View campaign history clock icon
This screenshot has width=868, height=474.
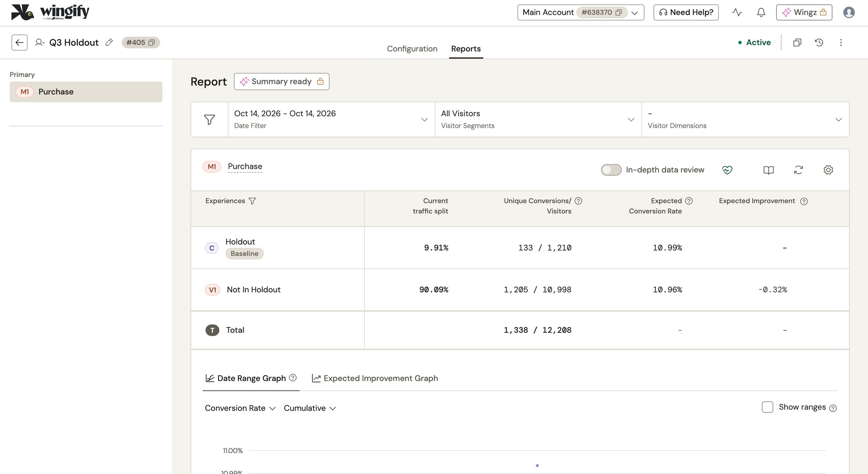[819, 42]
